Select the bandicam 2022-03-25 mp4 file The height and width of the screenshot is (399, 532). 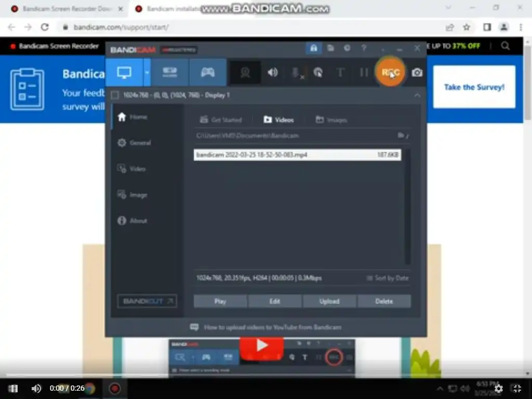coord(297,155)
